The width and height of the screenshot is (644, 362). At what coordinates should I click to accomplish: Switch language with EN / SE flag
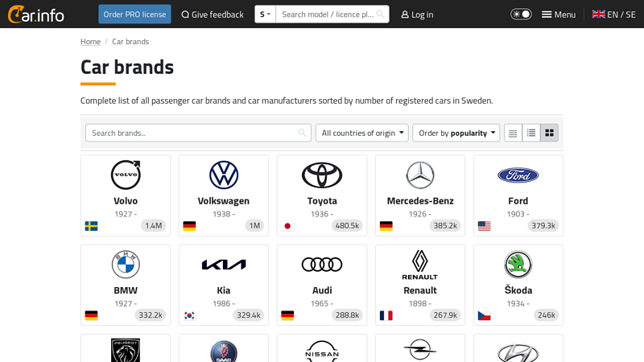pos(613,14)
